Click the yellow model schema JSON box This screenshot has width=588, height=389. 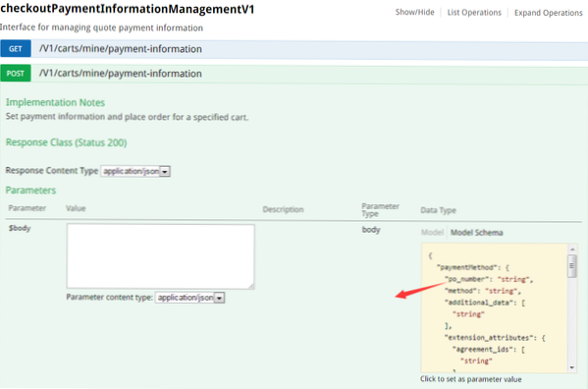[x=494, y=307]
